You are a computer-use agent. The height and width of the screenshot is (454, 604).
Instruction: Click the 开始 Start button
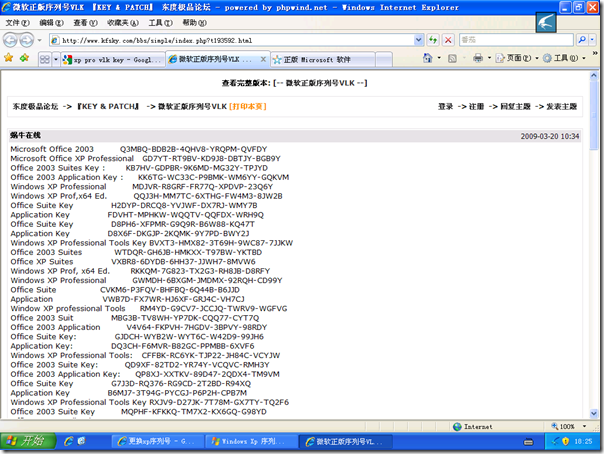point(28,441)
